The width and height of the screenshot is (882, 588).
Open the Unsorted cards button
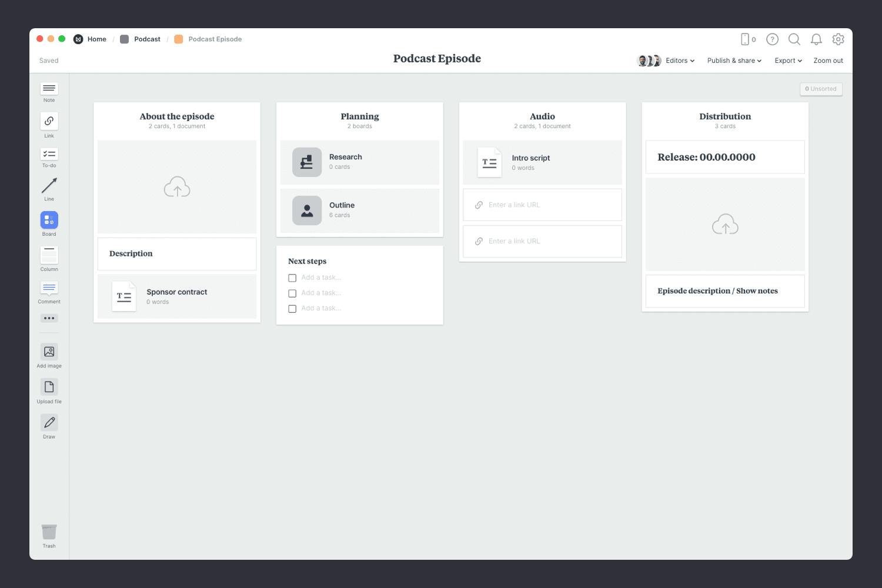pos(821,89)
